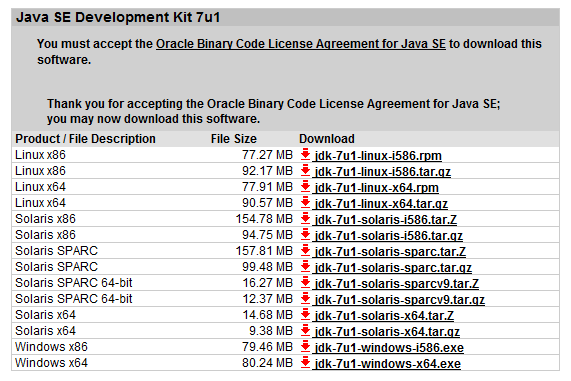
Task: Download jdk-7u1-solaris-sparc.tar.Z link
Action: pos(390,252)
